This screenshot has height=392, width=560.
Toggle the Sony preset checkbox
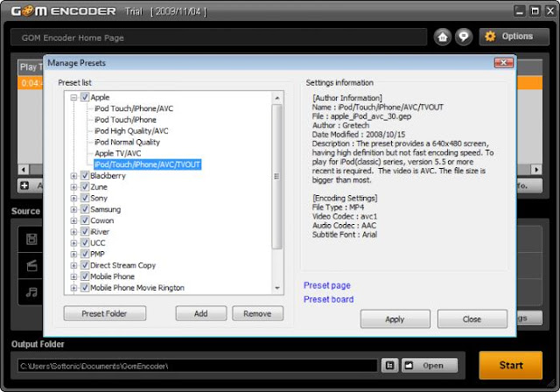pos(85,198)
